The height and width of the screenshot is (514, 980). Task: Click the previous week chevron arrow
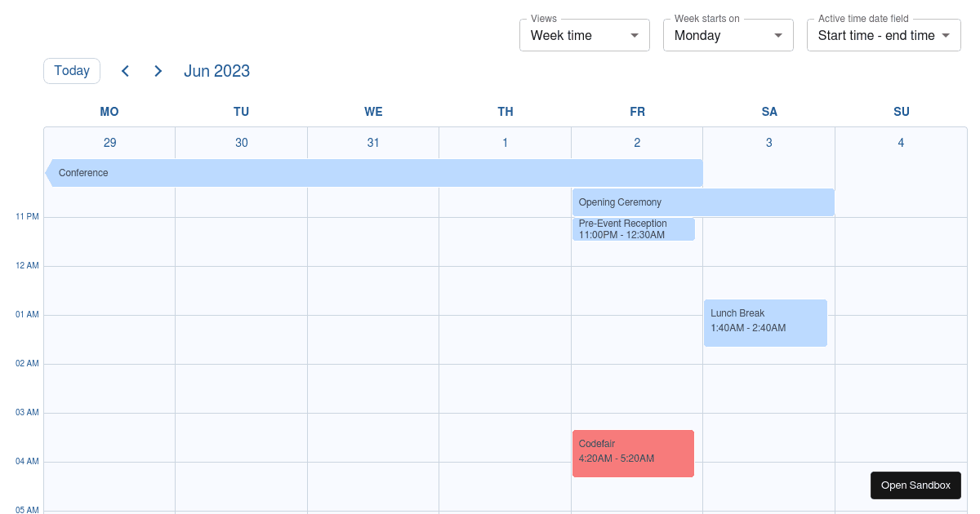[125, 71]
